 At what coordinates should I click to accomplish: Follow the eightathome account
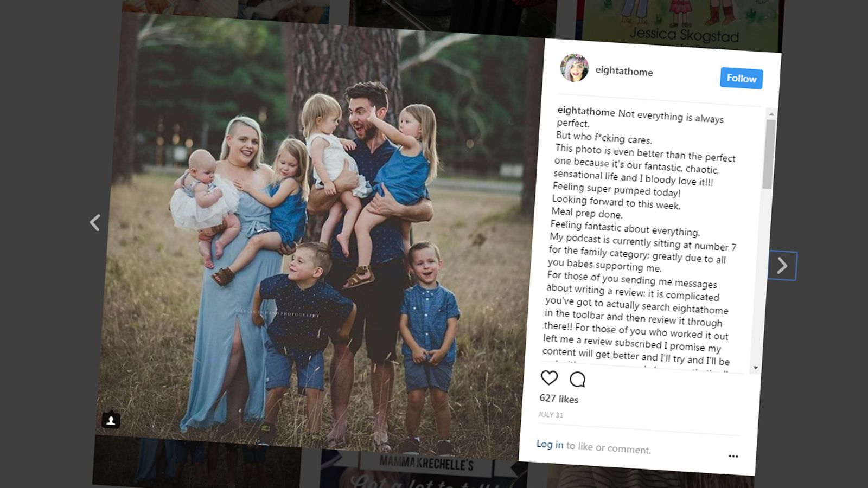(x=741, y=78)
